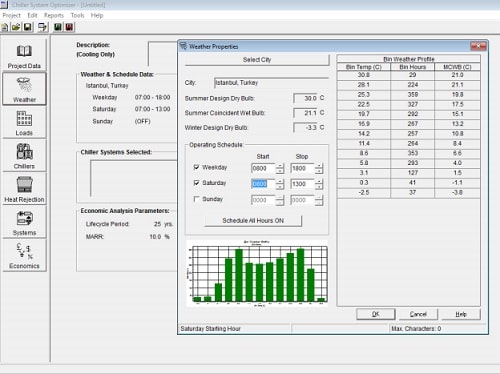Select the Weather sidebar icon
The image size is (500, 374).
pos(24,89)
